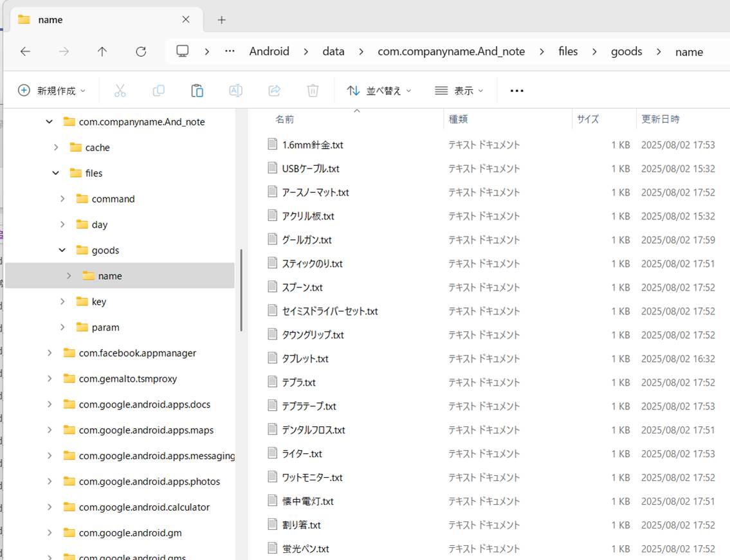Collapse the goods folder in tree

(x=62, y=250)
